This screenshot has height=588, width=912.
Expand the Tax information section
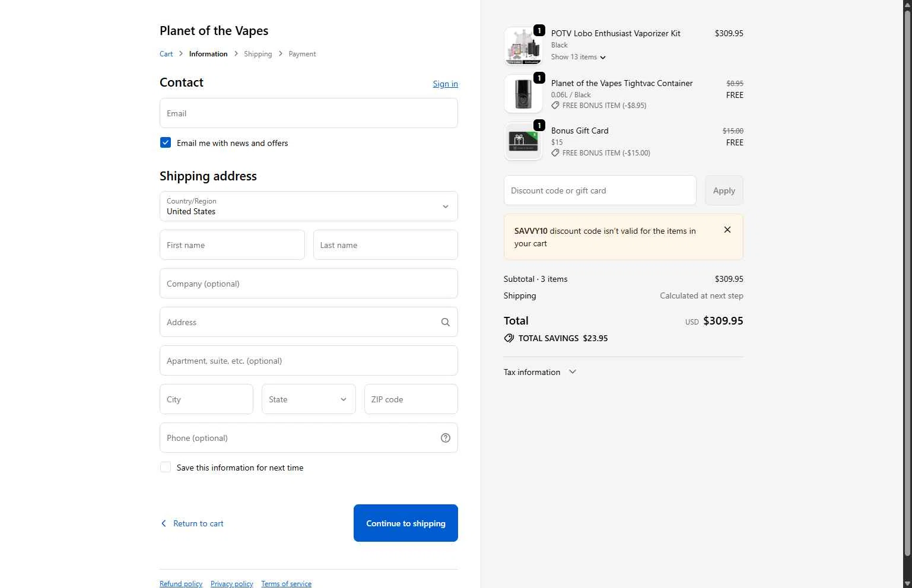click(540, 372)
